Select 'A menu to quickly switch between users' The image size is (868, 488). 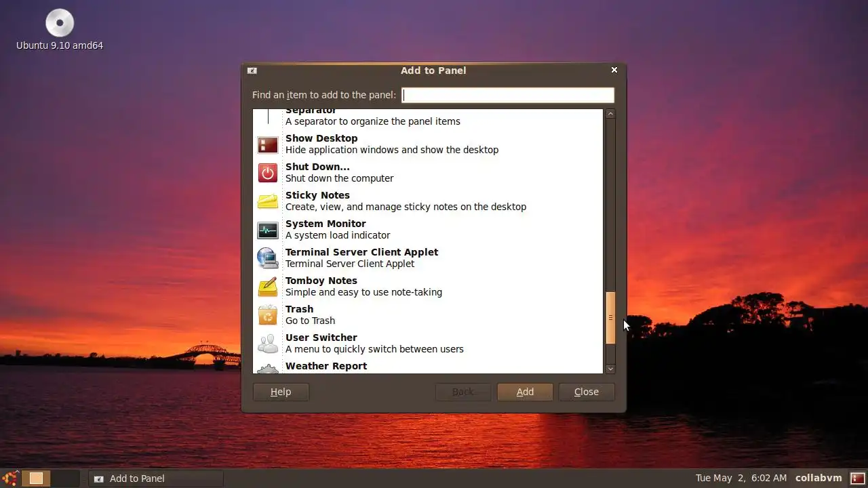[x=374, y=349]
